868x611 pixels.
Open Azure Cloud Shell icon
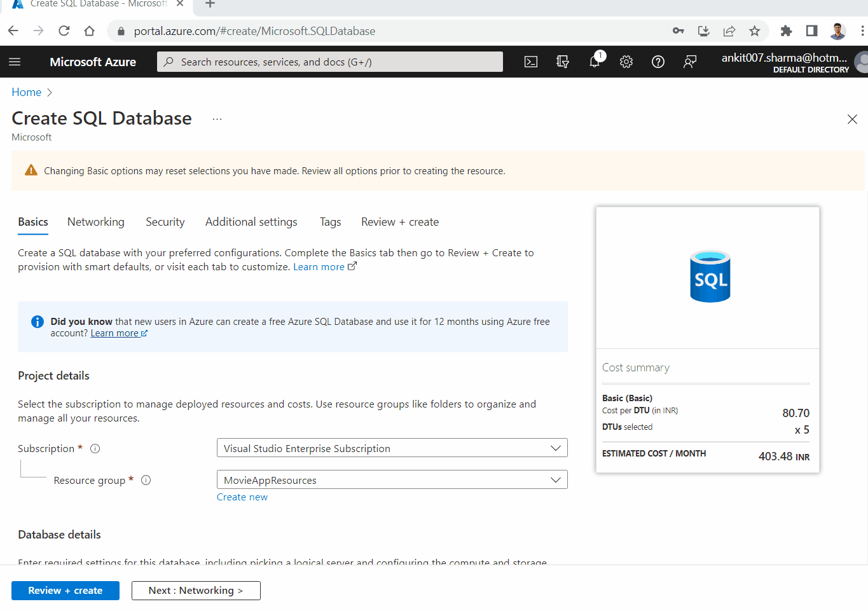tap(530, 62)
